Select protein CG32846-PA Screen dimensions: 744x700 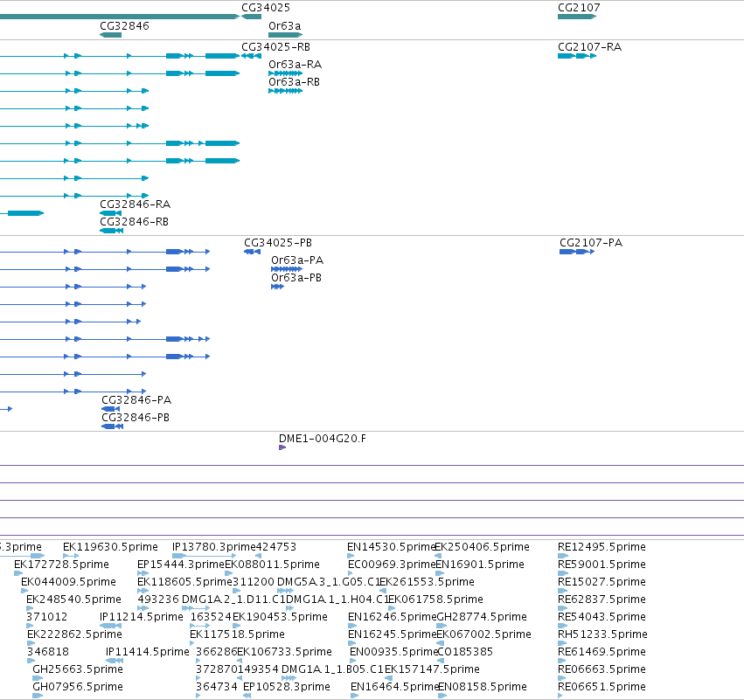pyautogui.click(x=110, y=409)
